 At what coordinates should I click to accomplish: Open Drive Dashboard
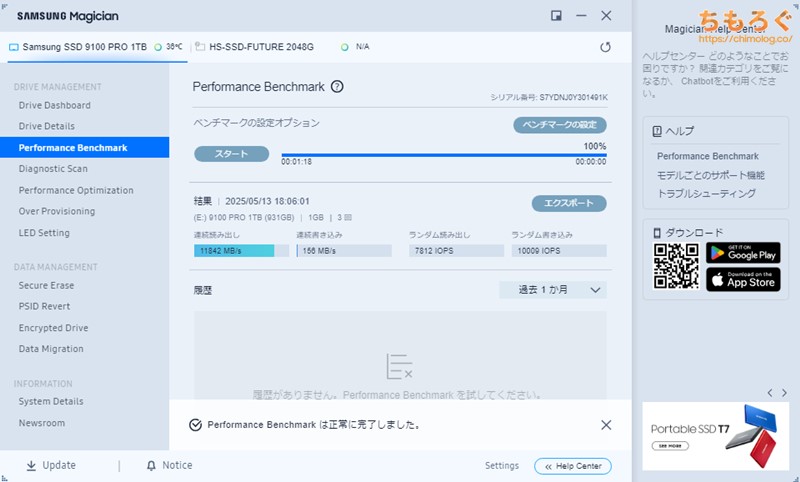coord(55,106)
